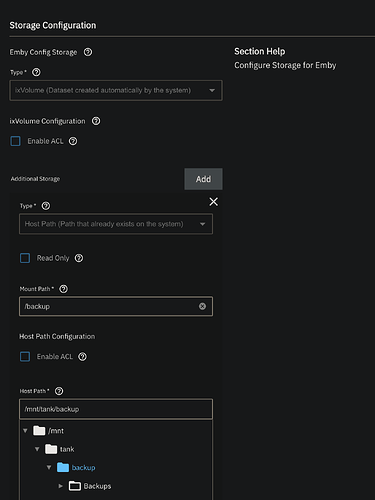Open help icon for Emby Config Storage
Screen dimensions: 375x500
pyautogui.click(x=88, y=52)
